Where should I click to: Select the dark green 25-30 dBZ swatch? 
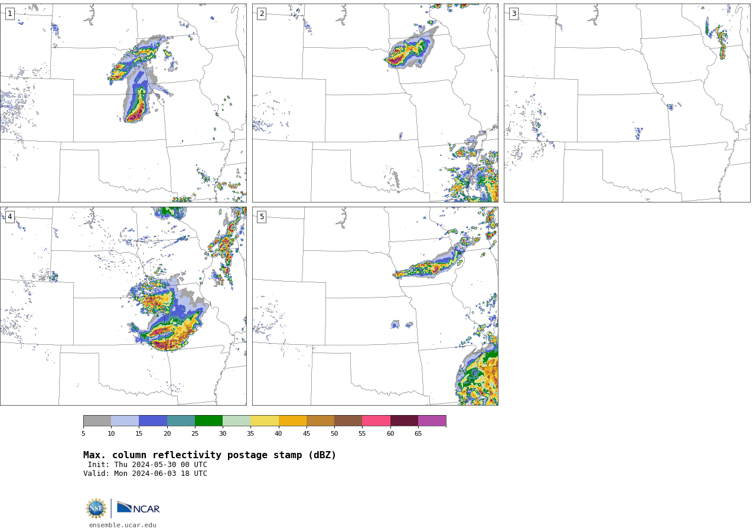(208, 421)
